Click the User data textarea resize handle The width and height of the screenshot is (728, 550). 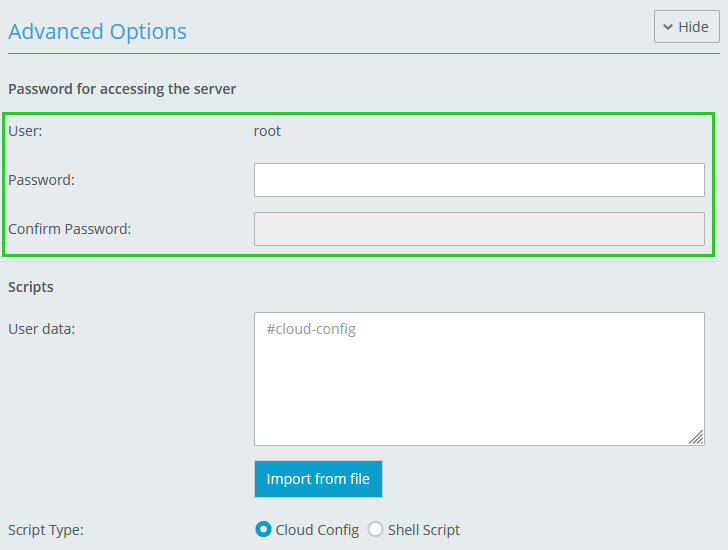point(696,437)
